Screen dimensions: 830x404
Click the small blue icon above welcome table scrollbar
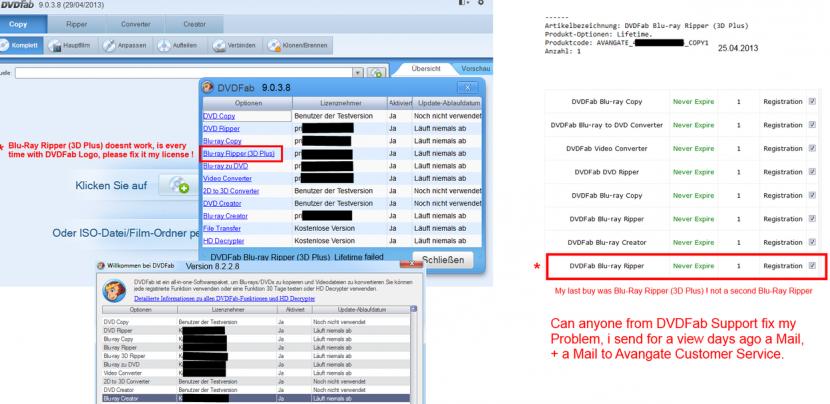pos(413,309)
